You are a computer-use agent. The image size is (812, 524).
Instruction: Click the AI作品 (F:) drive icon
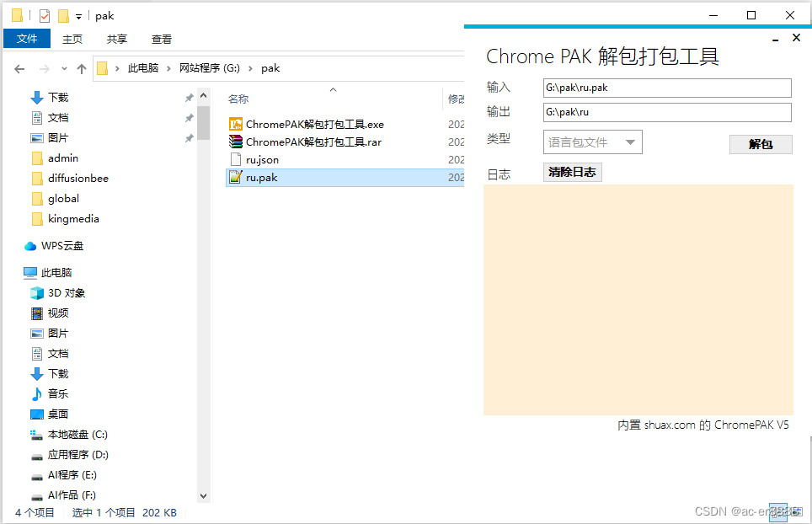37,496
